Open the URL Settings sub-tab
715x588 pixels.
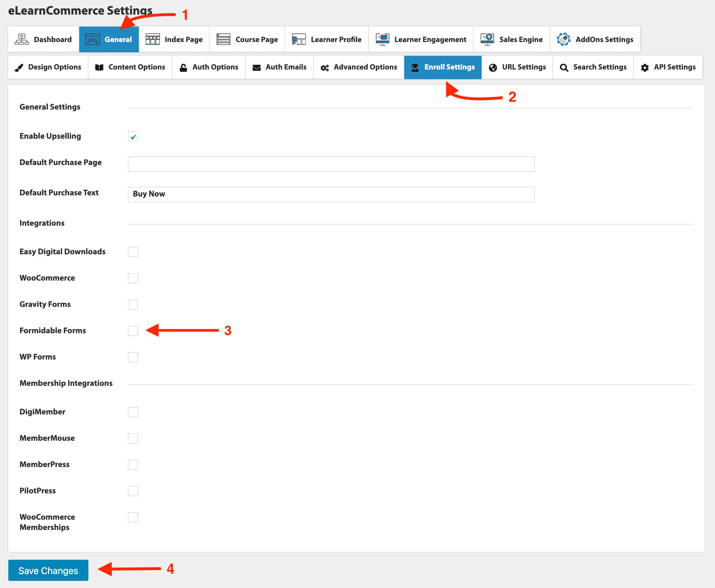518,67
